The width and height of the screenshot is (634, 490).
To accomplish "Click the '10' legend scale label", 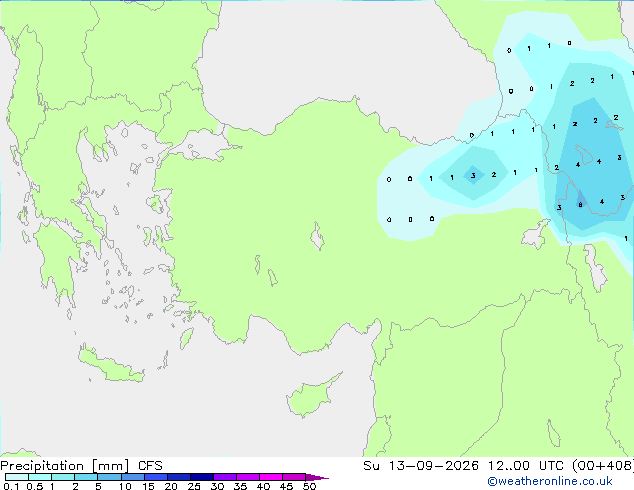I will tap(125, 486).
